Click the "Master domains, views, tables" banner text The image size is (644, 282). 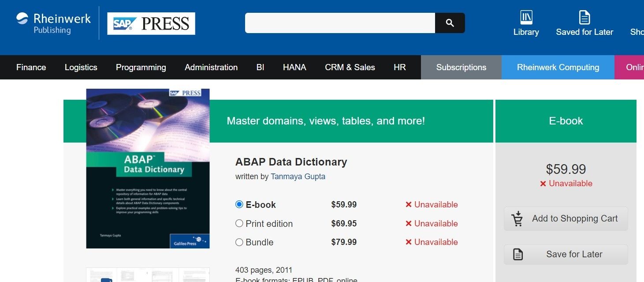tap(326, 121)
